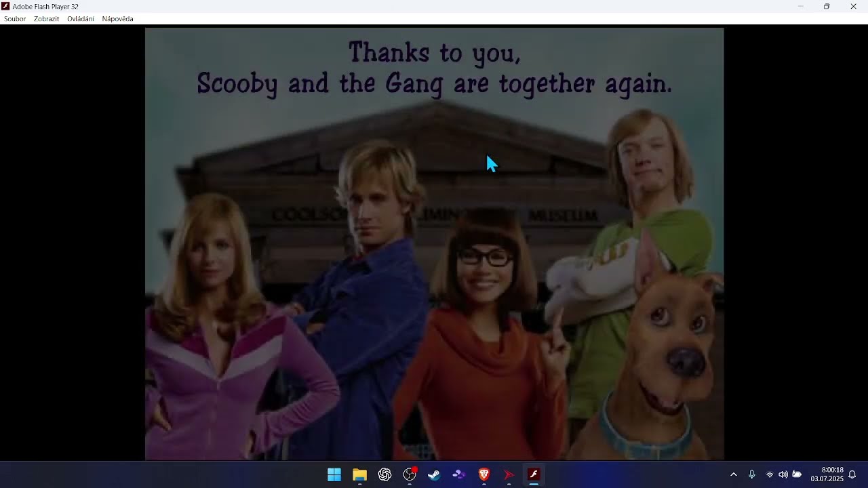This screenshot has width=868, height=488.
Task: Open the Ovládání menu
Action: pos(81,19)
